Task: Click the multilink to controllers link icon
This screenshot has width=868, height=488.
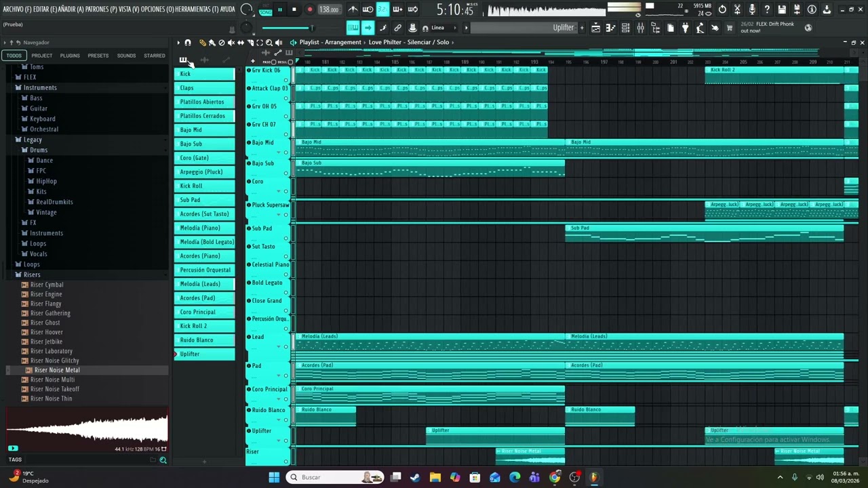Action: [x=398, y=28]
